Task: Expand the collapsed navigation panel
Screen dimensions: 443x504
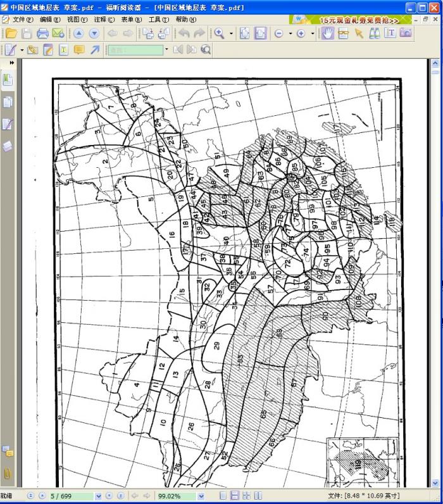Action: click(x=11, y=63)
